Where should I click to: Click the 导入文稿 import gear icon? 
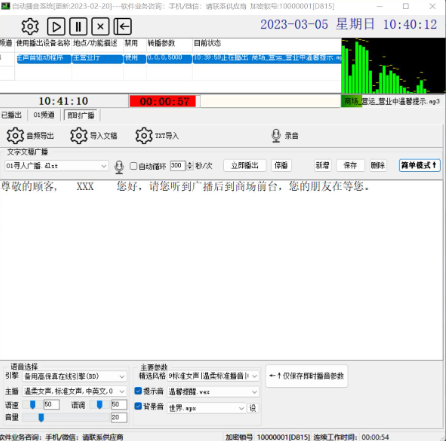79,136
